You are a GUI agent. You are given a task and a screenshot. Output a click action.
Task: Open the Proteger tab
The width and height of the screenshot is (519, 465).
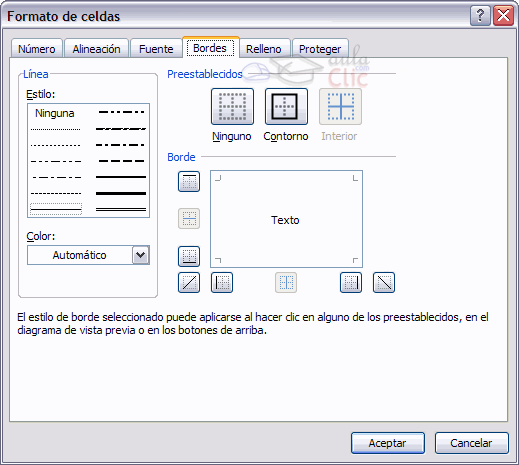[x=320, y=49]
